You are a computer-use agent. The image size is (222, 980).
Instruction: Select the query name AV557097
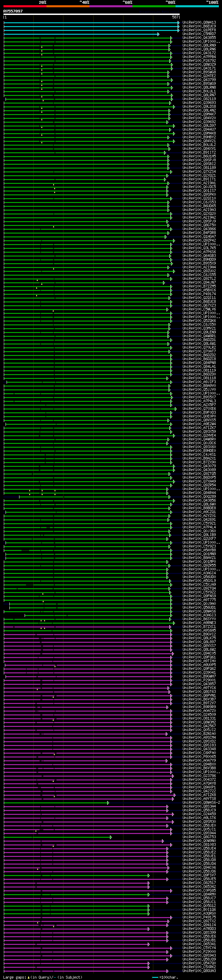(13, 11)
